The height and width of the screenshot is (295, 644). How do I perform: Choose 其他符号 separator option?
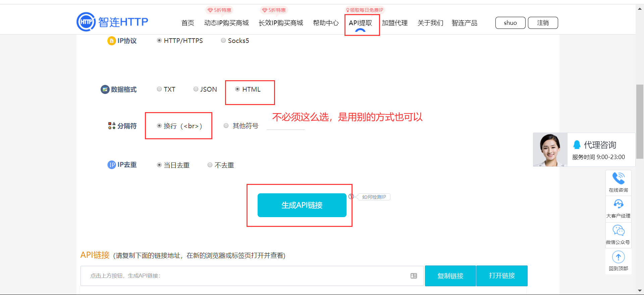(226, 126)
